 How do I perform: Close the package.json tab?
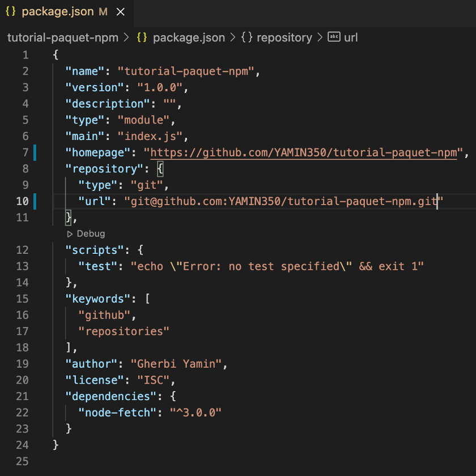[x=120, y=11]
